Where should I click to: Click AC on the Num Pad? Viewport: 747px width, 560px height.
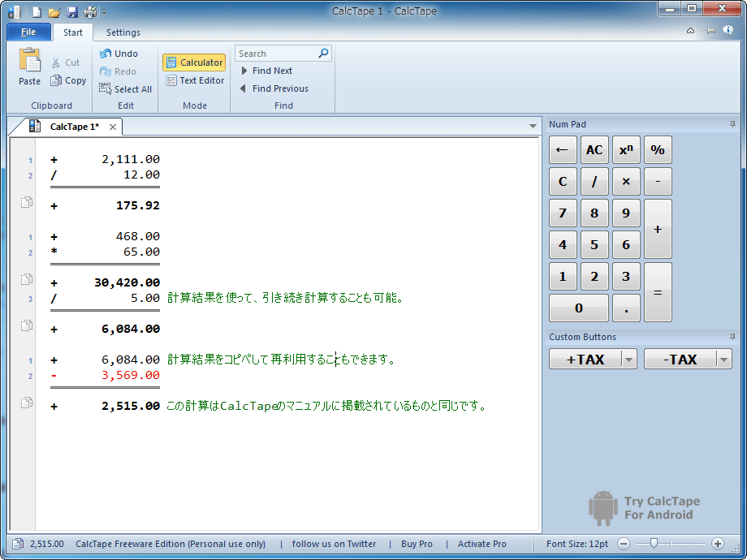pos(594,150)
